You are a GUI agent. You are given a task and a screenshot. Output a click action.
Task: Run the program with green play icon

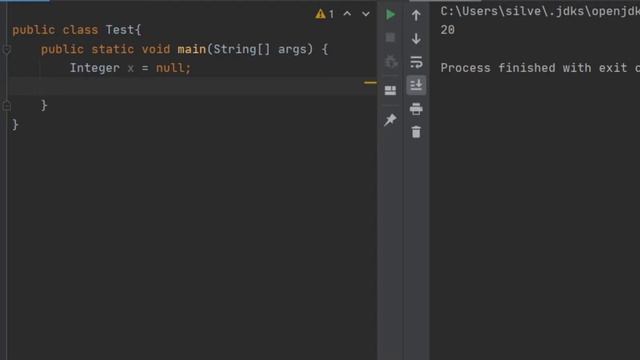click(390, 15)
